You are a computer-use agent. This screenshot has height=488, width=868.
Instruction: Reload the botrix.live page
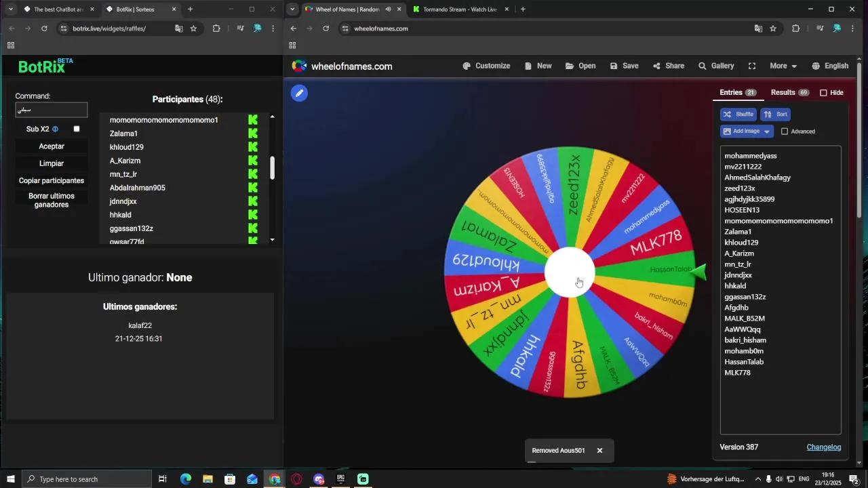(44, 28)
